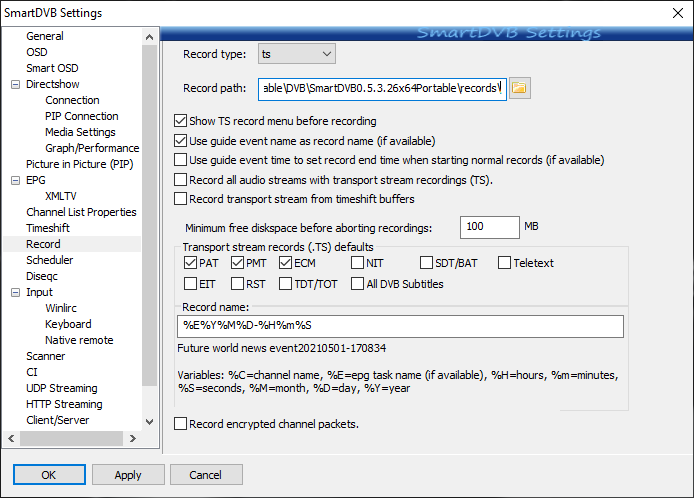Screen dimensions: 694x498
Task: Select EPG tree item
Action: click(36, 180)
